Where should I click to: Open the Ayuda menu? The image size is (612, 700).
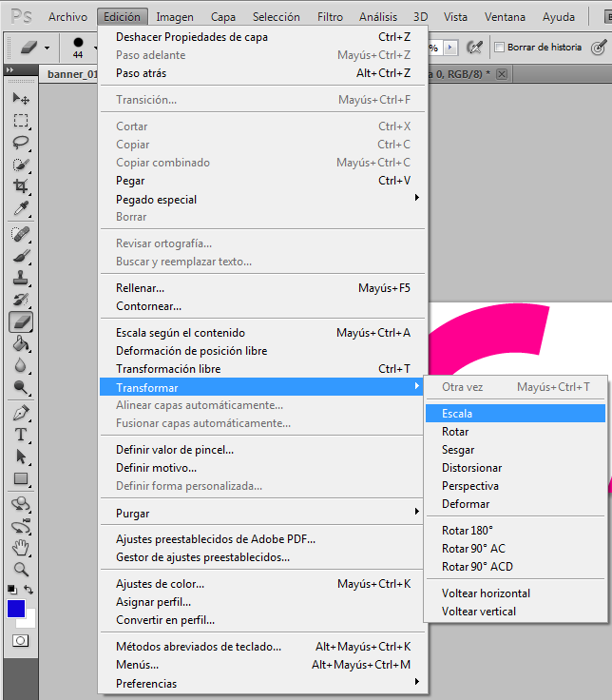[559, 17]
